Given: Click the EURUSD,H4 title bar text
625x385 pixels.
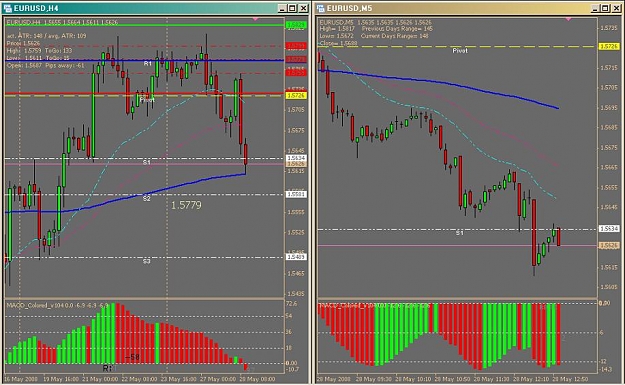Looking at the screenshot, I should point(36,8).
